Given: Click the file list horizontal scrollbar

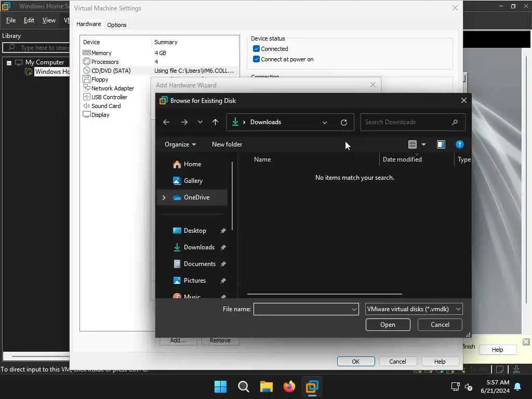Looking at the screenshot, I should pos(324,294).
